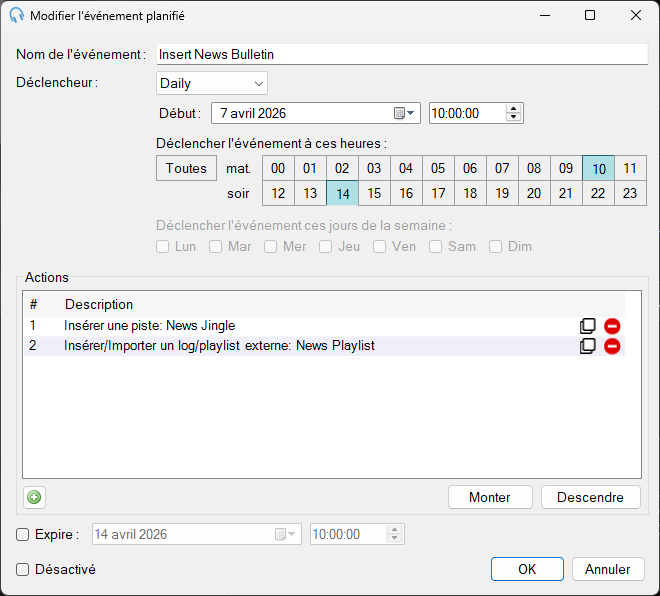Add a new action with the green plus
660x596 pixels.
34,497
